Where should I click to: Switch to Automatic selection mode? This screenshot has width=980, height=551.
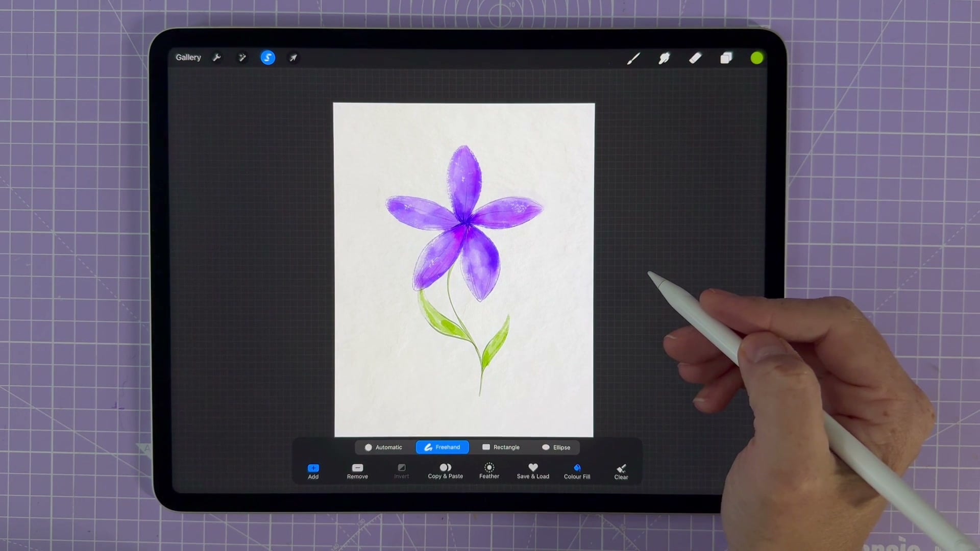tap(384, 447)
